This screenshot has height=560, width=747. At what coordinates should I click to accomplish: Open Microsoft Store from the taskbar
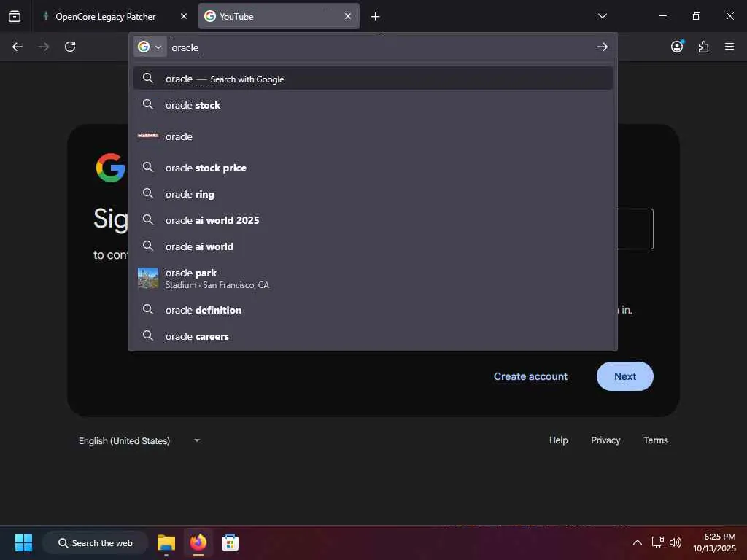(230, 542)
